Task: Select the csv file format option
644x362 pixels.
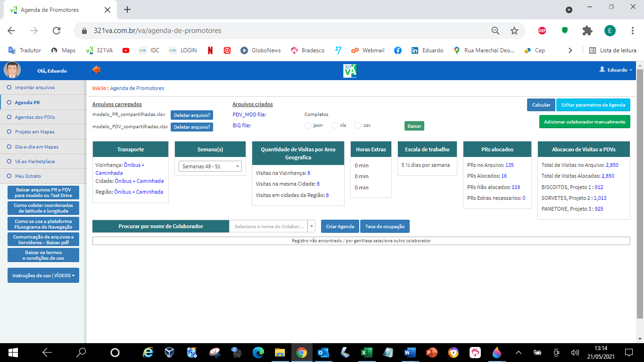Action: [x=358, y=125]
